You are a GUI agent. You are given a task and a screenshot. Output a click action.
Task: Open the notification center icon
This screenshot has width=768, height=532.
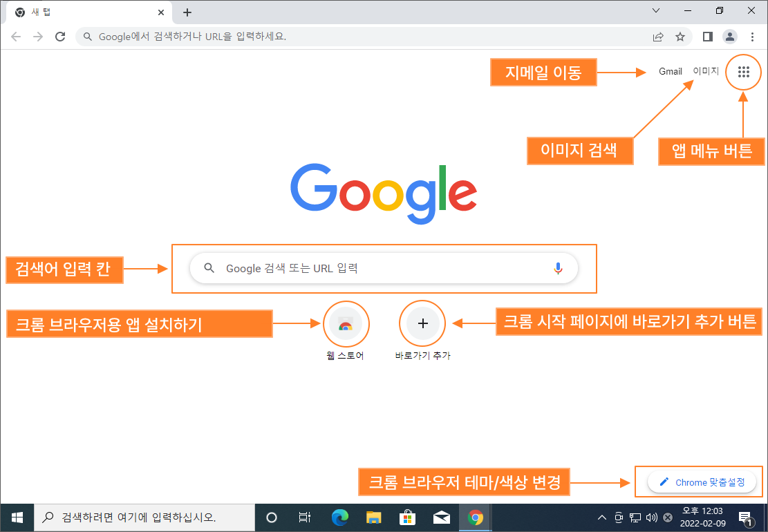[745, 517]
